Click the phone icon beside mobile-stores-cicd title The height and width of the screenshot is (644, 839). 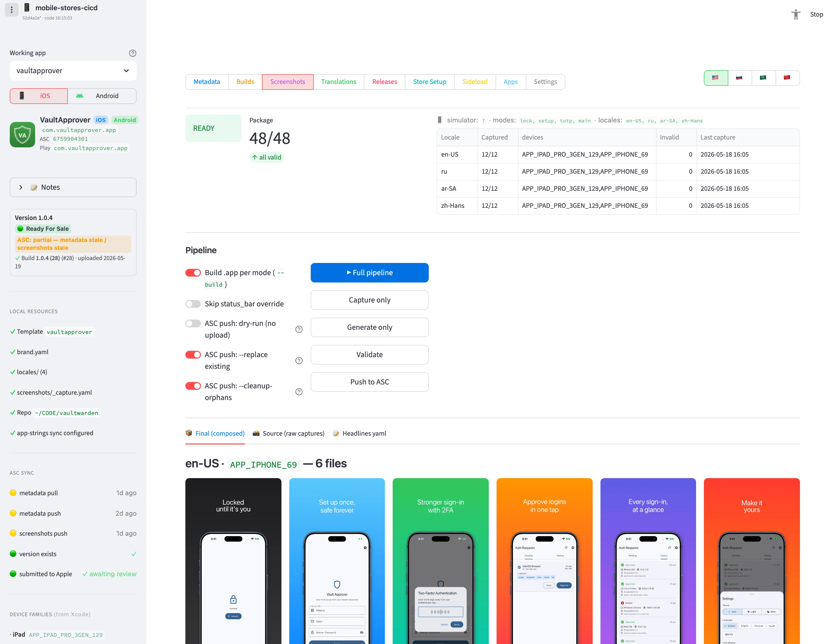click(27, 8)
